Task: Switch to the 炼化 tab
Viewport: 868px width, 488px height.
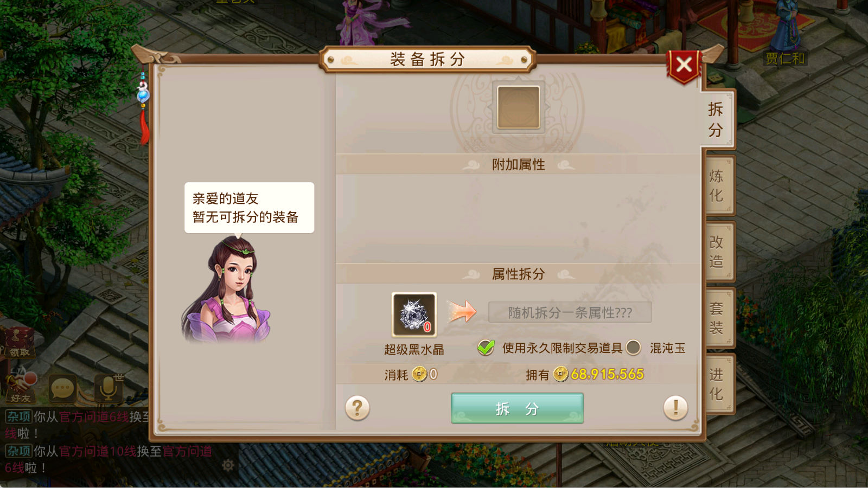Action: point(717,185)
